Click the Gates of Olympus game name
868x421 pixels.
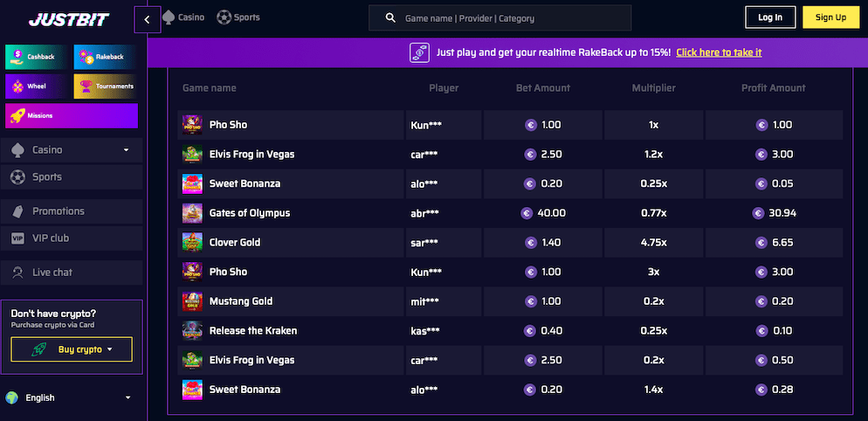250,213
